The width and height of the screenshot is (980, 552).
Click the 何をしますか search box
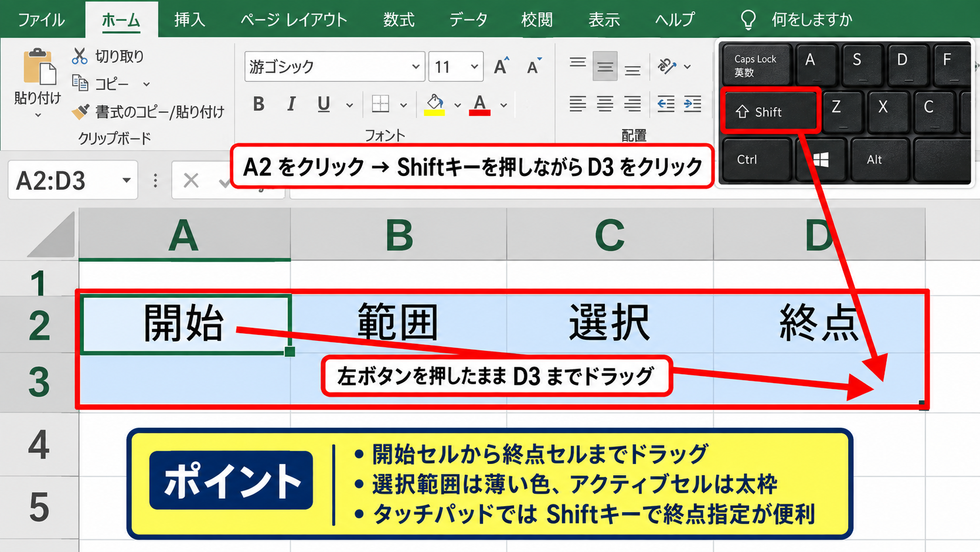tap(811, 20)
